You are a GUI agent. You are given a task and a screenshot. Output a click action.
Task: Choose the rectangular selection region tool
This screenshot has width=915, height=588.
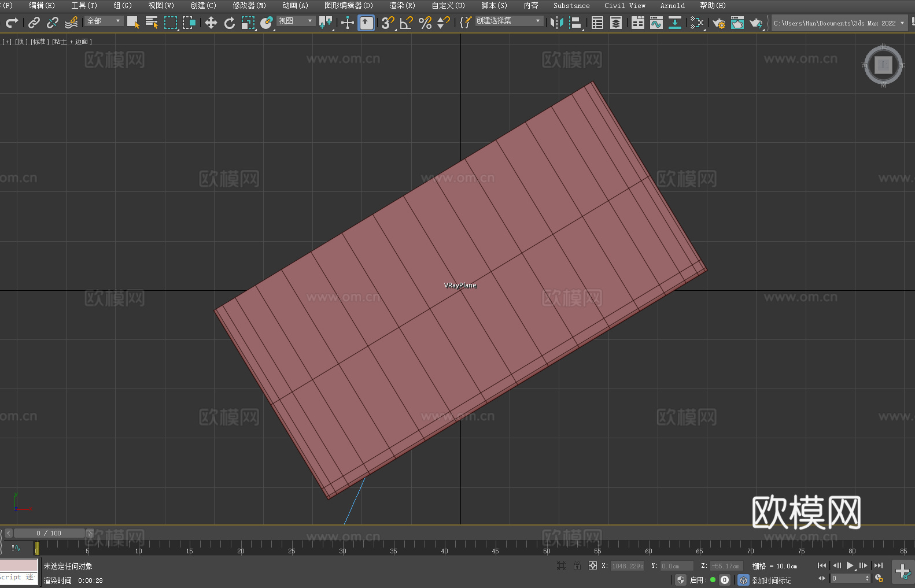(x=171, y=23)
